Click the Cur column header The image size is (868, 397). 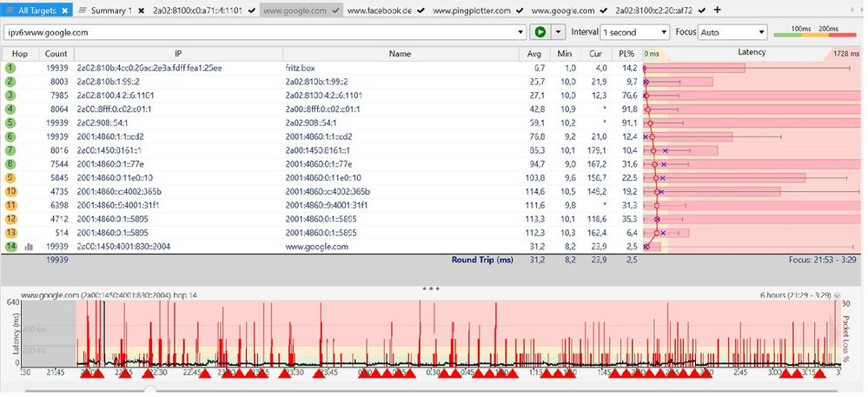coord(596,54)
